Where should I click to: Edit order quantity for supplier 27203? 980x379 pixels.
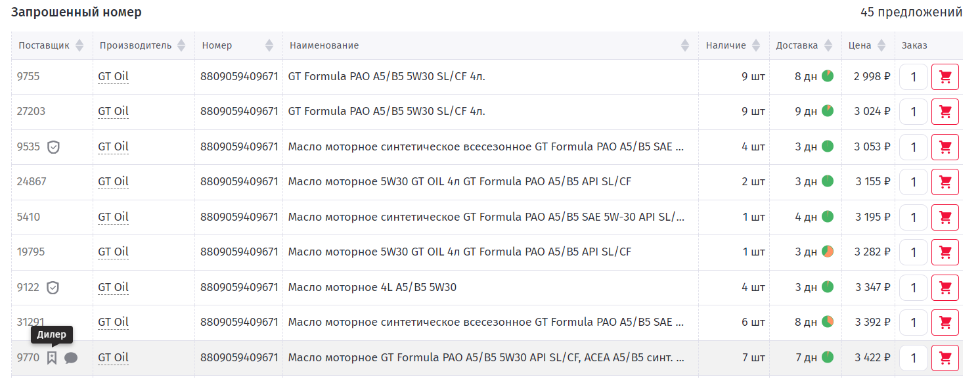pyautogui.click(x=914, y=112)
